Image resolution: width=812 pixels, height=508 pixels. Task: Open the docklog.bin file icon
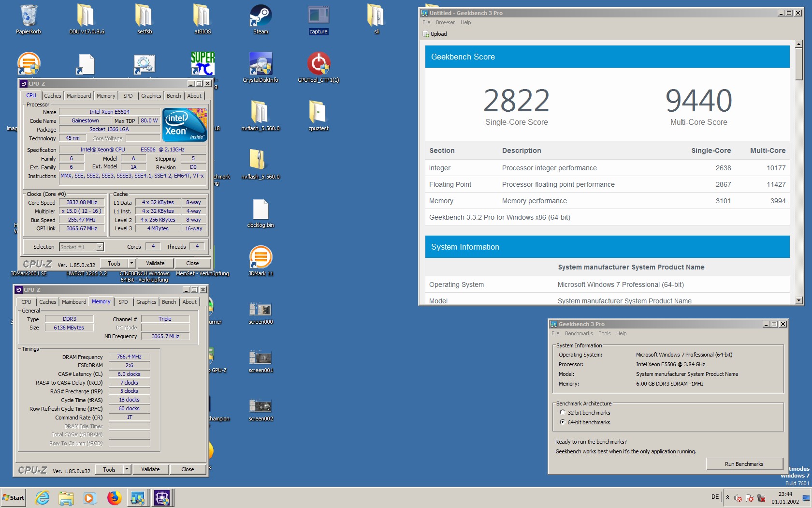point(261,213)
